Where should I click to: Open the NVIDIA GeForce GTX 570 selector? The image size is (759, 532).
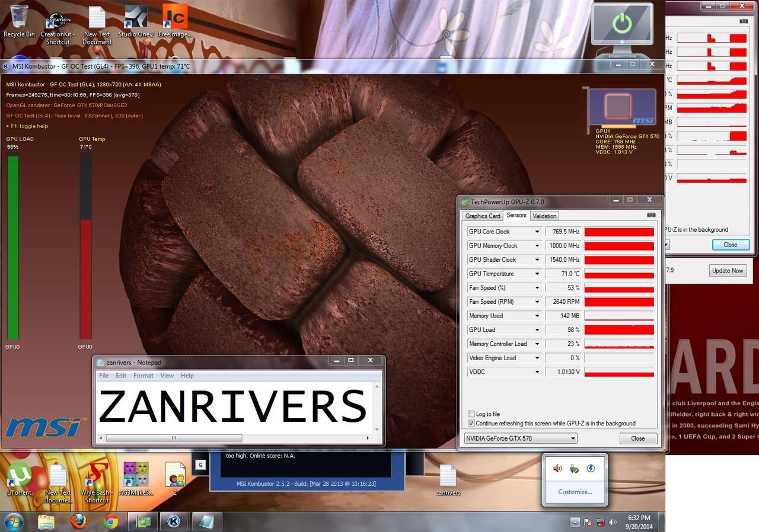coord(520,438)
